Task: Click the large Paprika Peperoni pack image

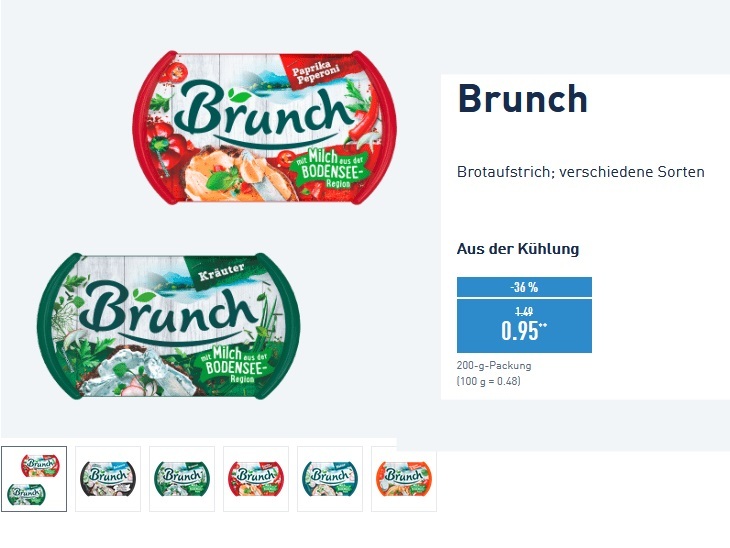Action: click(x=264, y=128)
